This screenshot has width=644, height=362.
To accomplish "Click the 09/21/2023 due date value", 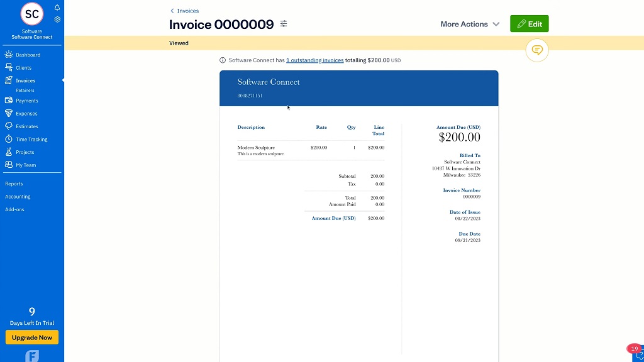I will click(467, 240).
